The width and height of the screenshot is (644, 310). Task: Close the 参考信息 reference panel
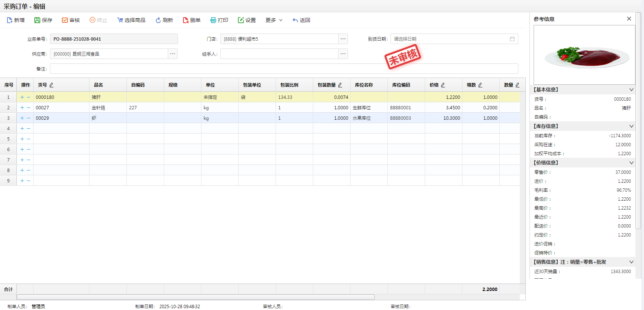point(629,19)
